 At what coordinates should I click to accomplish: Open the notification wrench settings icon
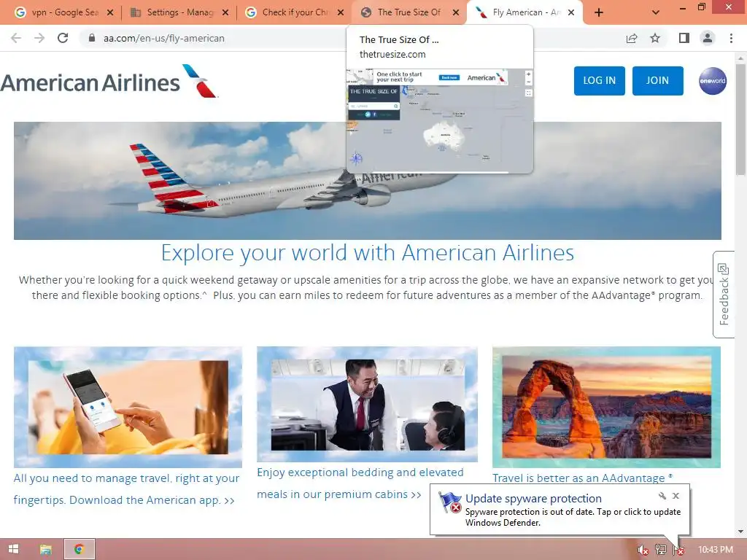(x=662, y=496)
